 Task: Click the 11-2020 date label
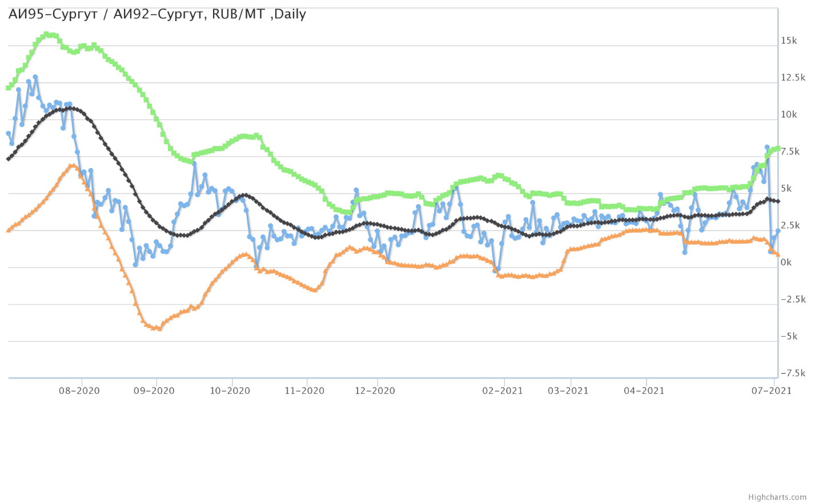tap(304, 391)
